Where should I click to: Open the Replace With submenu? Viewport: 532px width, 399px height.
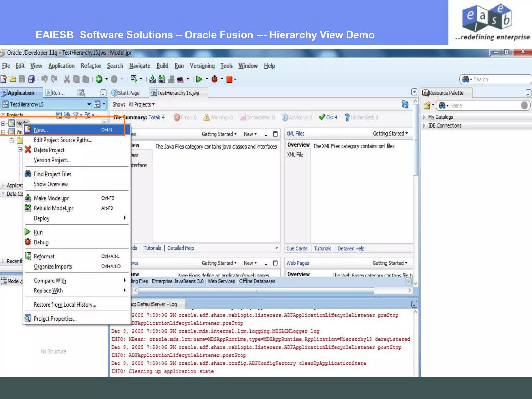(x=77, y=290)
